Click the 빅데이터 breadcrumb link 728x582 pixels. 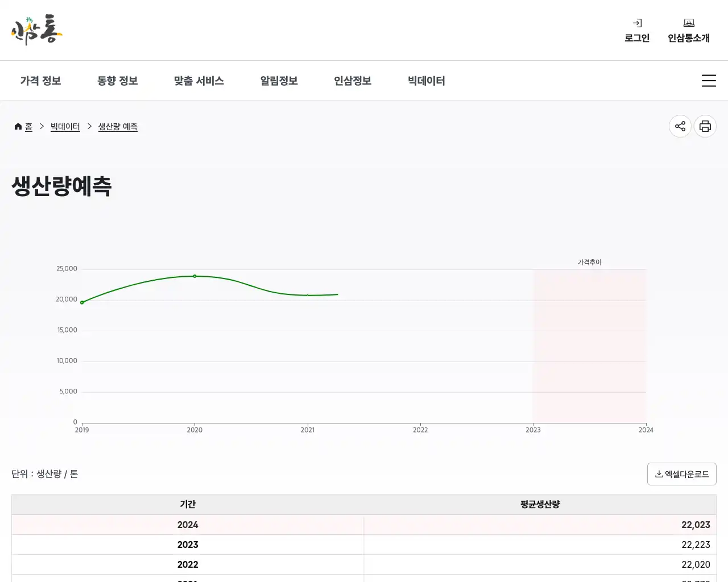click(65, 126)
